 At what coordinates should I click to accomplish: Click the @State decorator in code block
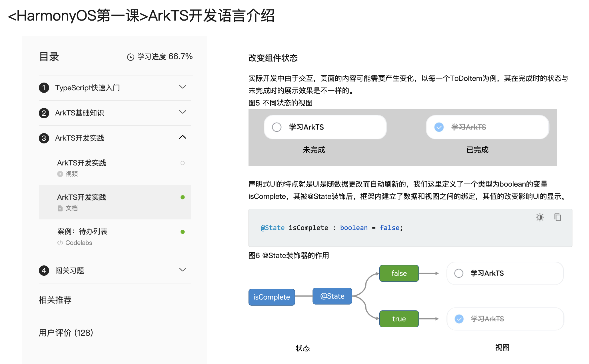pyautogui.click(x=273, y=228)
